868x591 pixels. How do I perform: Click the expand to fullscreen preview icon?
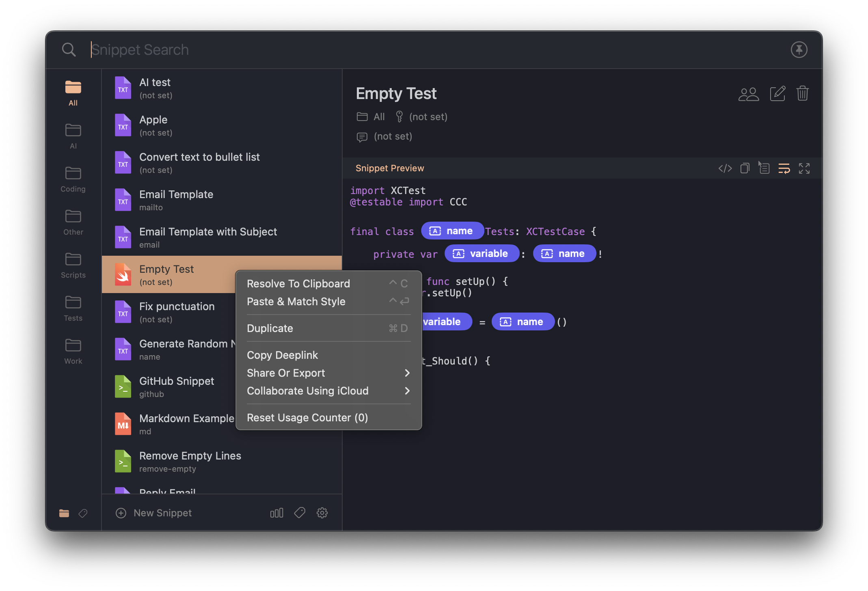pos(804,168)
